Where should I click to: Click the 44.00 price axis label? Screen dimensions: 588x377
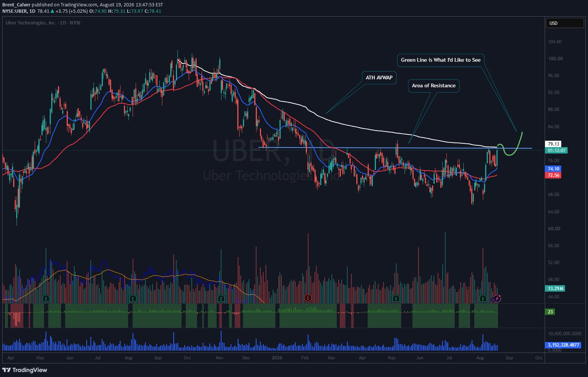pos(554,297)
